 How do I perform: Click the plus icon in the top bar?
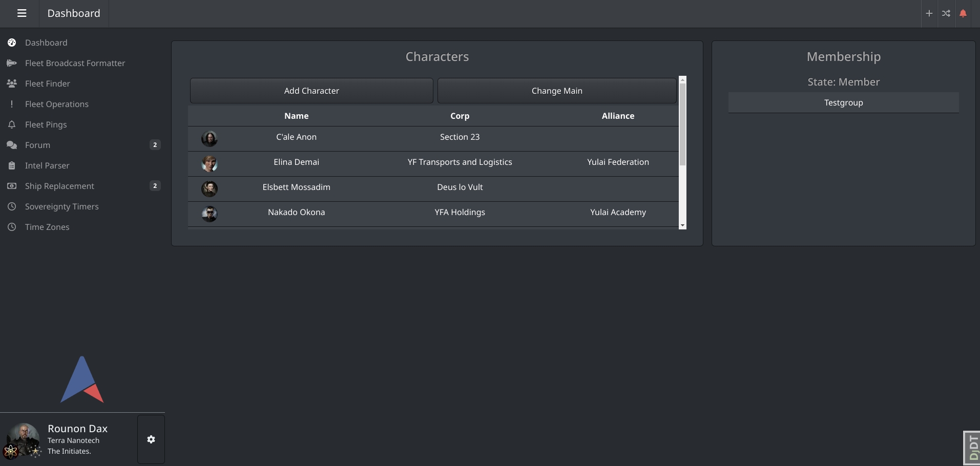(929, 13)
